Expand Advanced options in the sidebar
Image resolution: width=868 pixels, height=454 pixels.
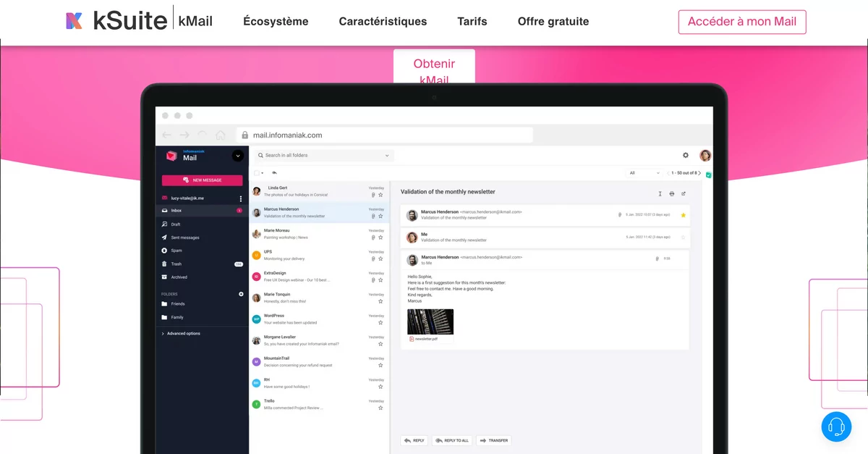click(x=181, y=333)
